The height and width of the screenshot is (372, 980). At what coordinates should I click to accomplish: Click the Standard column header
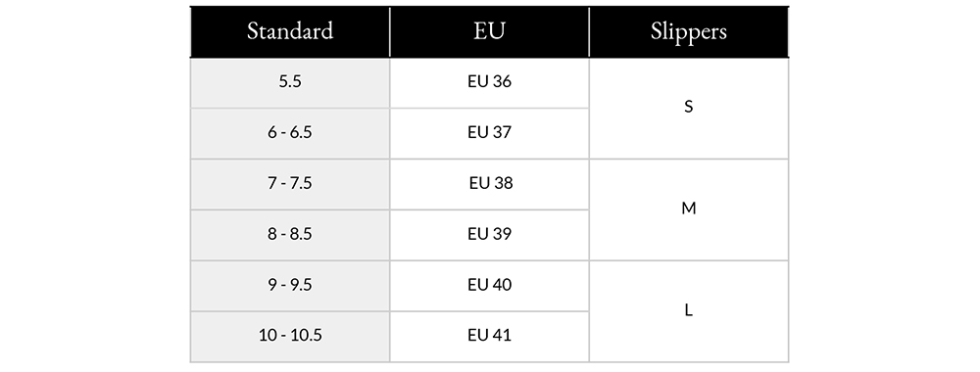click(290, 32)
